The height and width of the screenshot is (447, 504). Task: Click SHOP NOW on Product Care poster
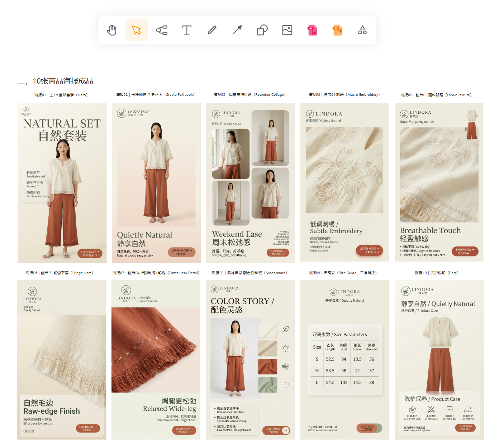465,428
